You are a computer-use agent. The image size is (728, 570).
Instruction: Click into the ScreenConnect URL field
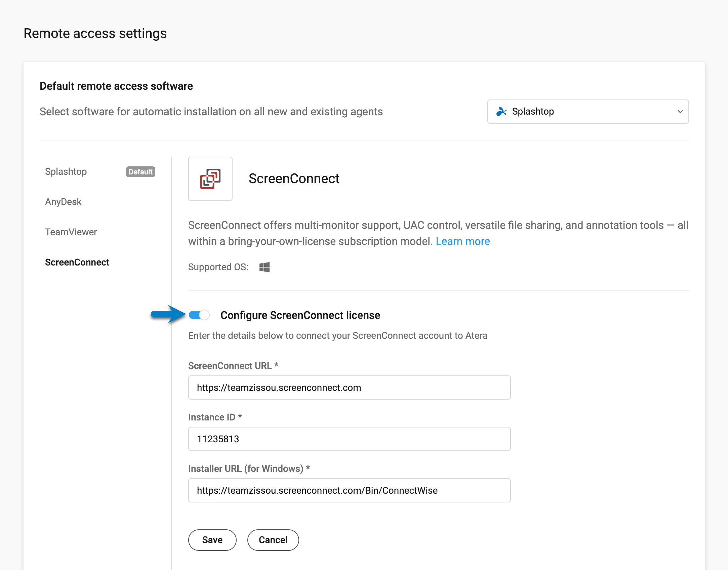(x=349, y=388)
